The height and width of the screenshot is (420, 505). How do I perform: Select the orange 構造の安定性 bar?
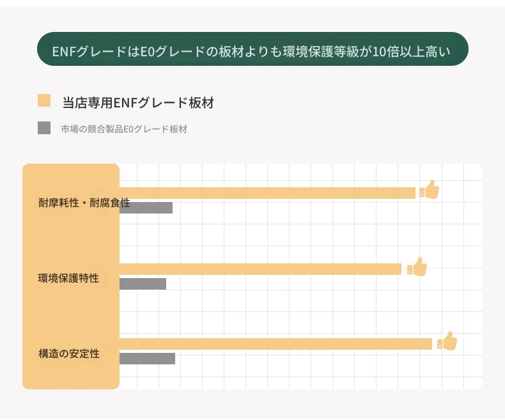pyautogui.click(x=276, y=344)
